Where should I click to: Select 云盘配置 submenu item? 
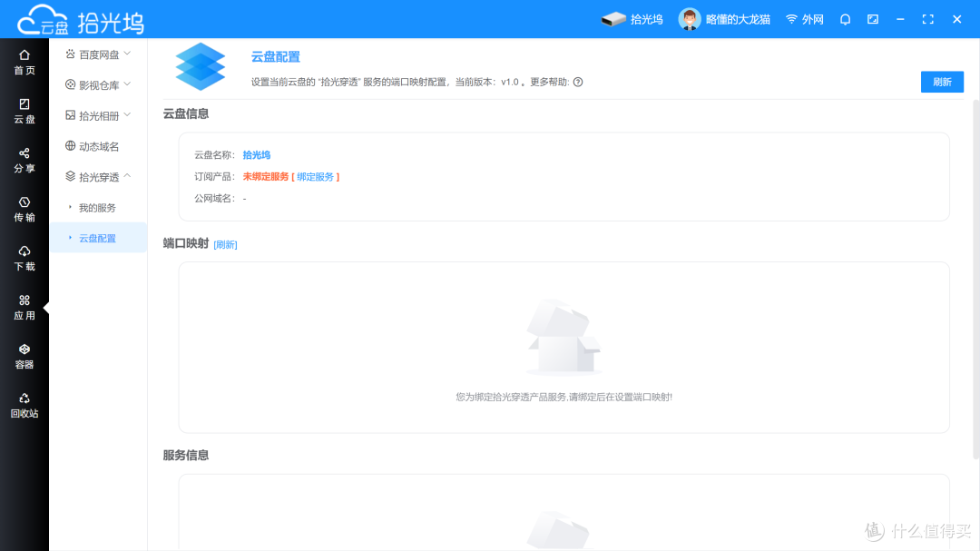98,239
